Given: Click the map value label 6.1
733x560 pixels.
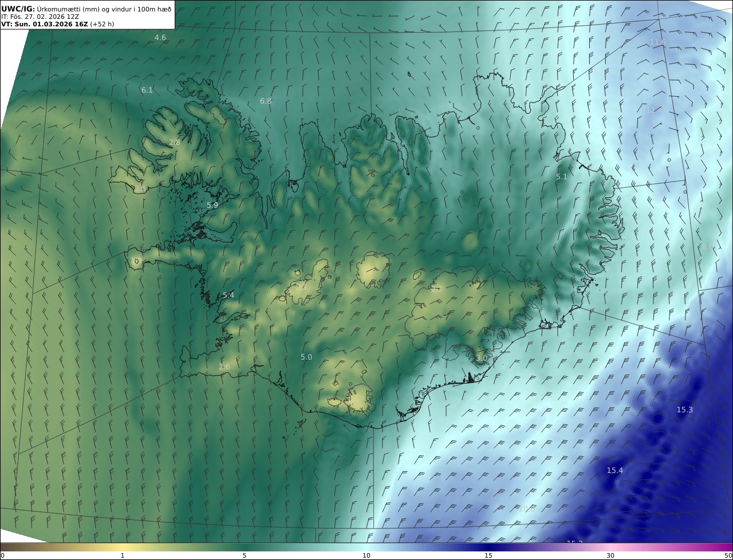Looking at the screenshot, I should click(147, 90).
